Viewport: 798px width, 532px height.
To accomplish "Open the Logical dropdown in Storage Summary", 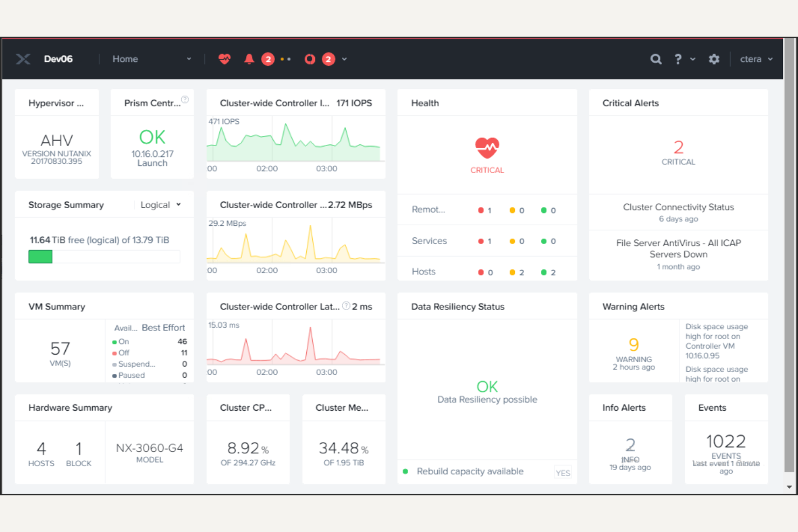I will pyautogui.click(x=160, y=204).
